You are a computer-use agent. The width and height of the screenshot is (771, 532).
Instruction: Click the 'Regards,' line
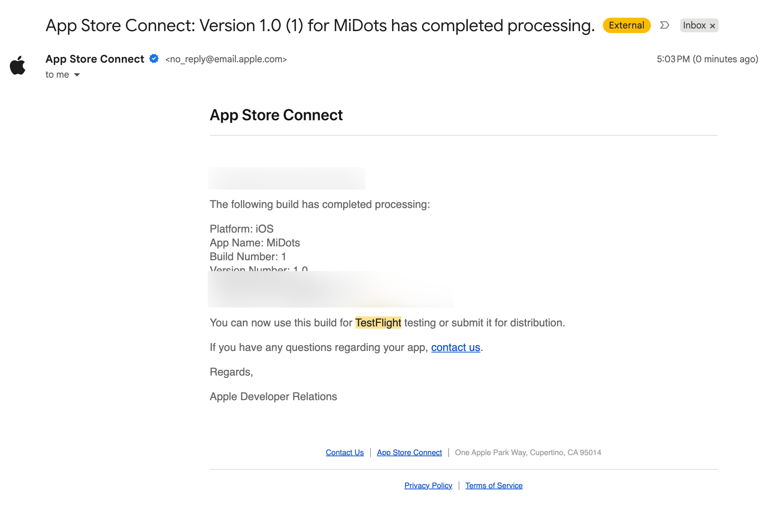(231, 372)
